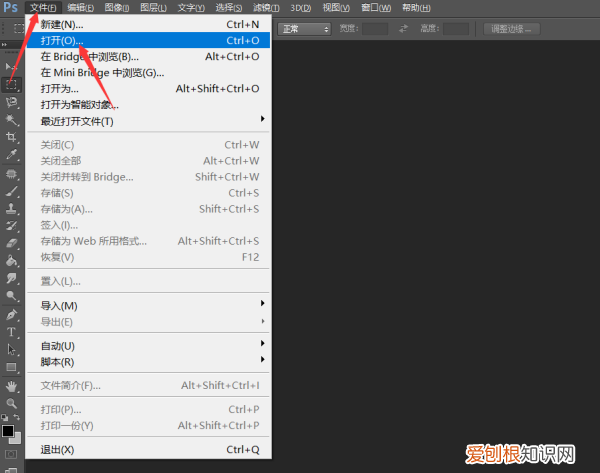Select the Zoom tool in toolbar
The height and width of the screenshot is (473, 600).
12,402
